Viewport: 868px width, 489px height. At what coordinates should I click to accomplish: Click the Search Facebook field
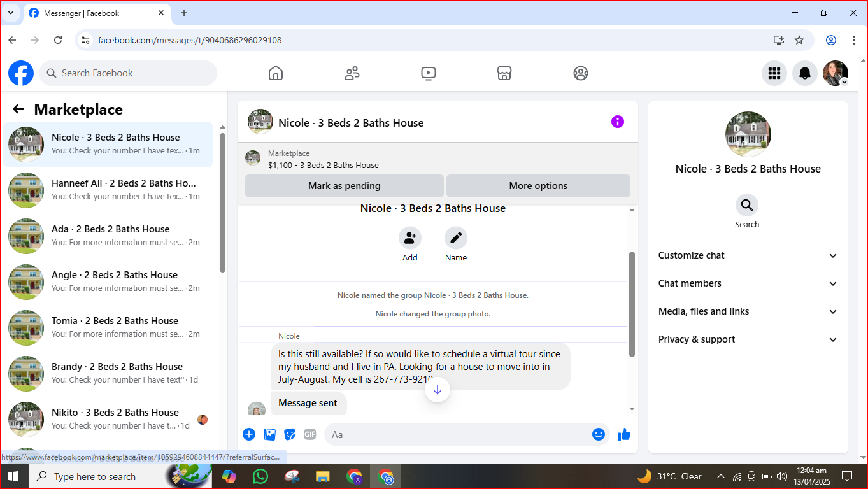(128, 73)
